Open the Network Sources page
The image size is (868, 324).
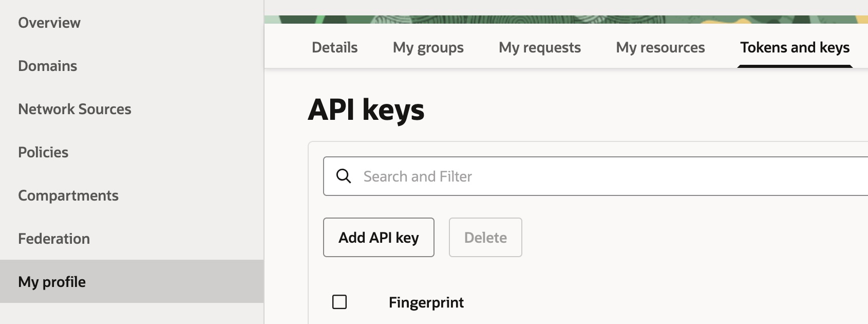(74, 109)
